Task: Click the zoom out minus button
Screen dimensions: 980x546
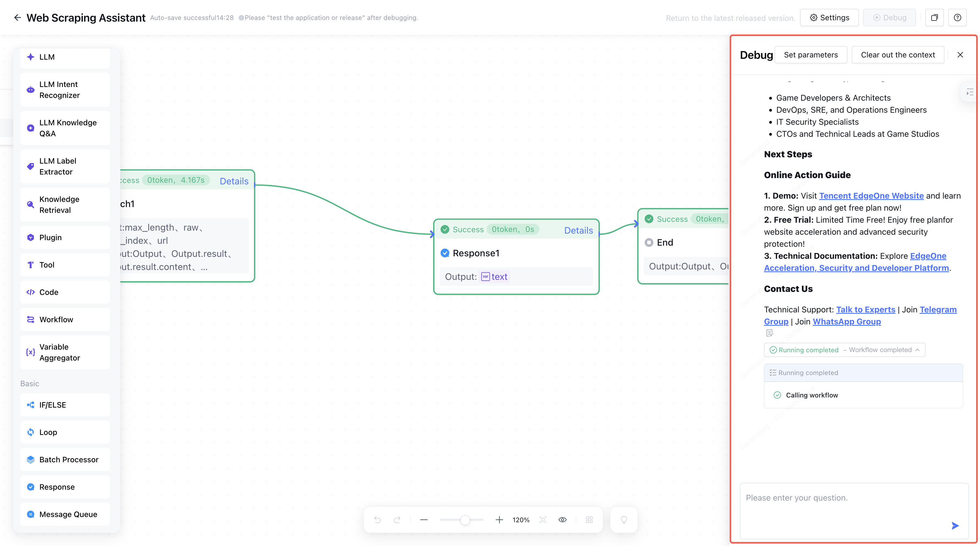Action: click(424, 520)
